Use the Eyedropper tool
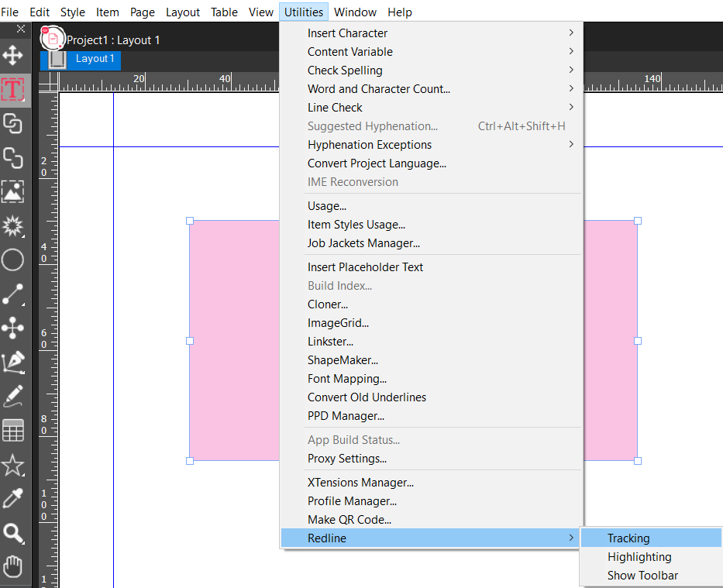 13,498
